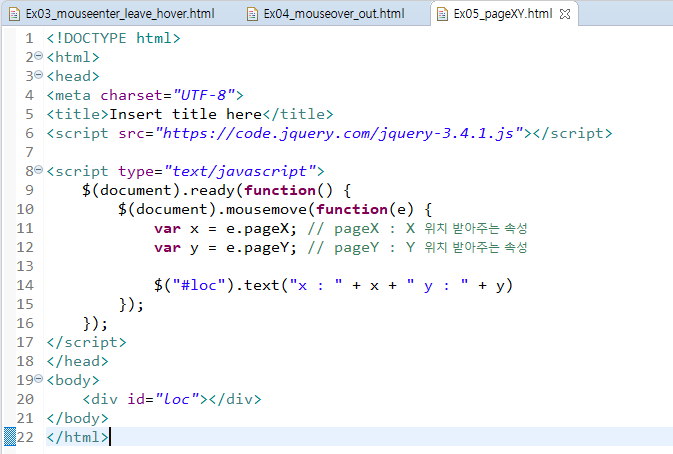Click 'ready' in the document.ready line
Viewport: 673px width, 454px height.
pyautogui.click(x=212, y=190)
